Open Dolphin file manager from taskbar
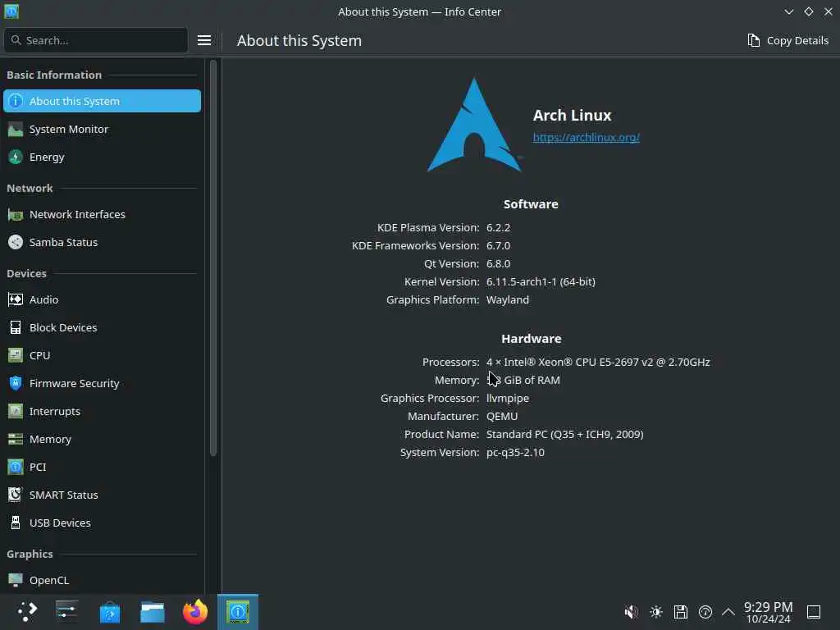This screenshot has width=840, height=630. (152, 612)
